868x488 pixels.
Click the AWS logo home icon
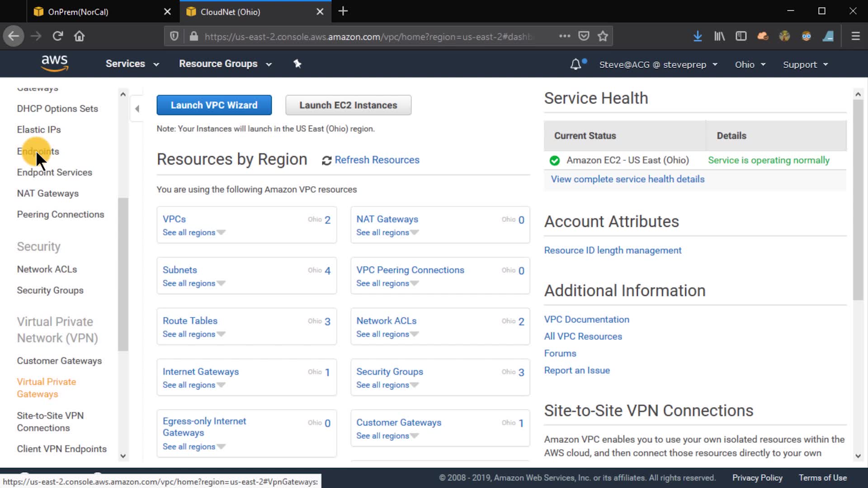(54, 63)
